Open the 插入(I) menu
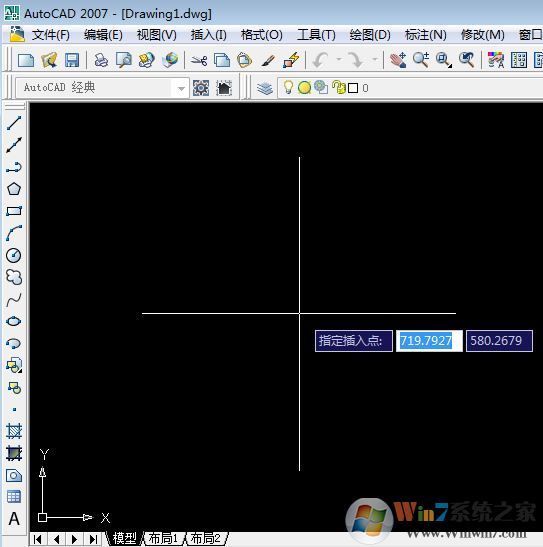This screenshot has width=543, height=547. click(209, 35)
